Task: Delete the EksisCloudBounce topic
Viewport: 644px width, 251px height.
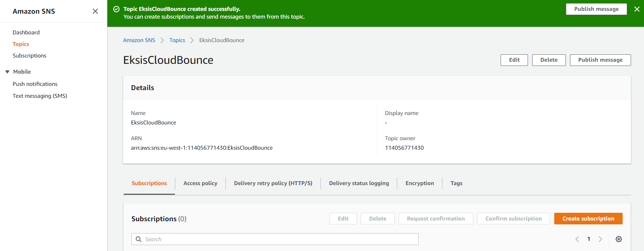Action: click(x=549, y=60)
